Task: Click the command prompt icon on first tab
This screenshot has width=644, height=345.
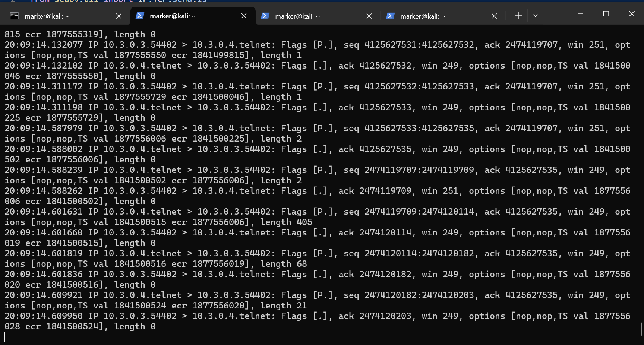Action: (14, 16)
